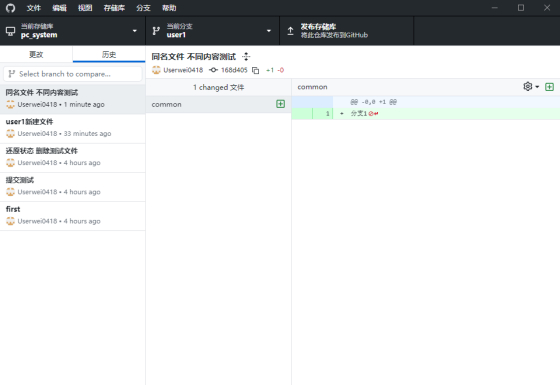Click avatar beside the 1 minute ago commit
This screenshot has height=385, width=560.
10,104
